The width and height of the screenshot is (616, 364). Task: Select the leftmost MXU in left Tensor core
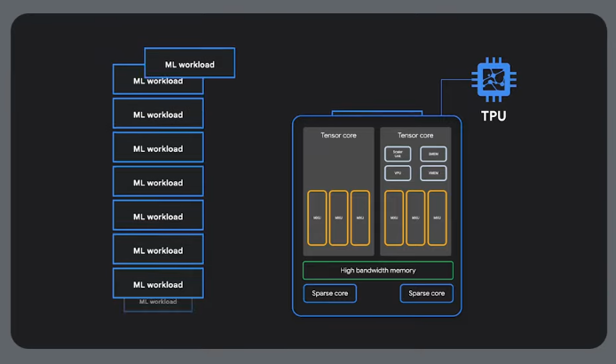(x=317, y=218)
